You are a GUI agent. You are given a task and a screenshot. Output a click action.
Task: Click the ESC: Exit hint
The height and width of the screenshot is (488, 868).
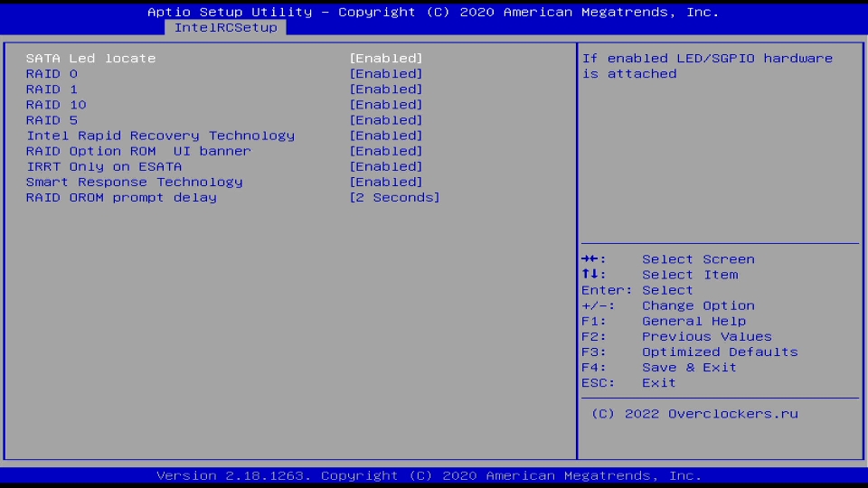(629, 383)
